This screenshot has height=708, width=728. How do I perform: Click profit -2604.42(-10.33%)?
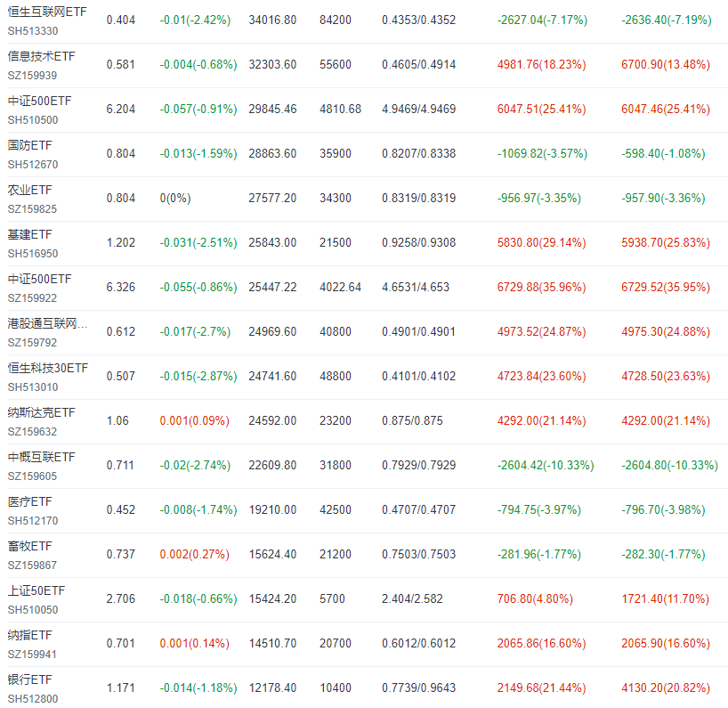546,467
